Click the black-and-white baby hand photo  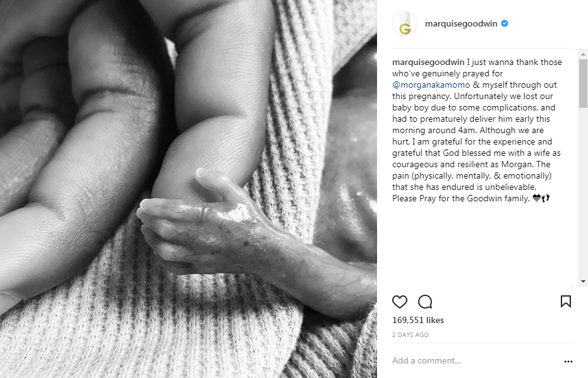tap(188, 189)
